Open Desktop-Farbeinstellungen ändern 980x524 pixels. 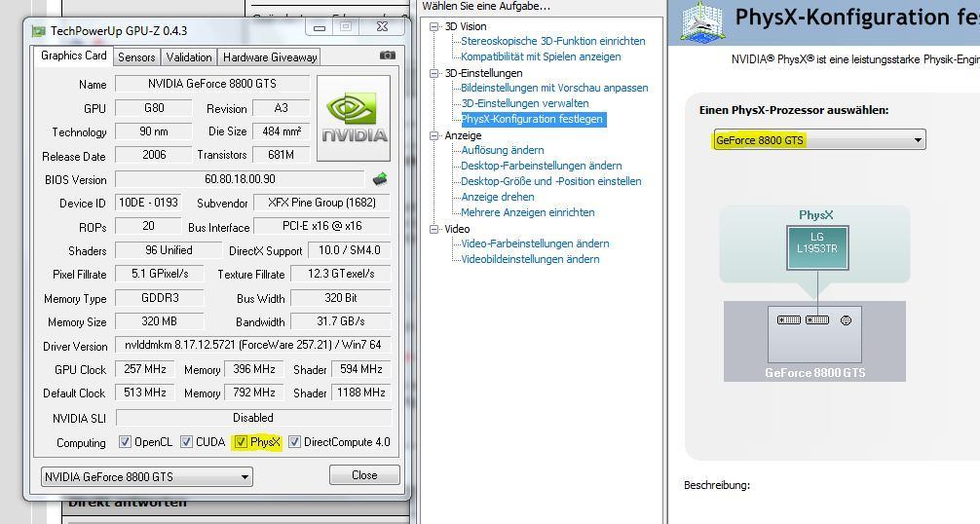pos(542,166)
